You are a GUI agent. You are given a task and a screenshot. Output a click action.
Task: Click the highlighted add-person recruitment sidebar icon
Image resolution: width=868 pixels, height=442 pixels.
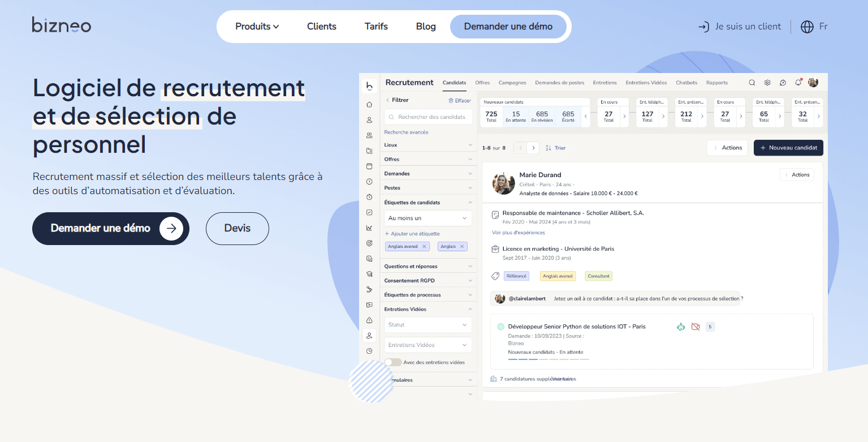pyautogui.click(x=369, y=336)
